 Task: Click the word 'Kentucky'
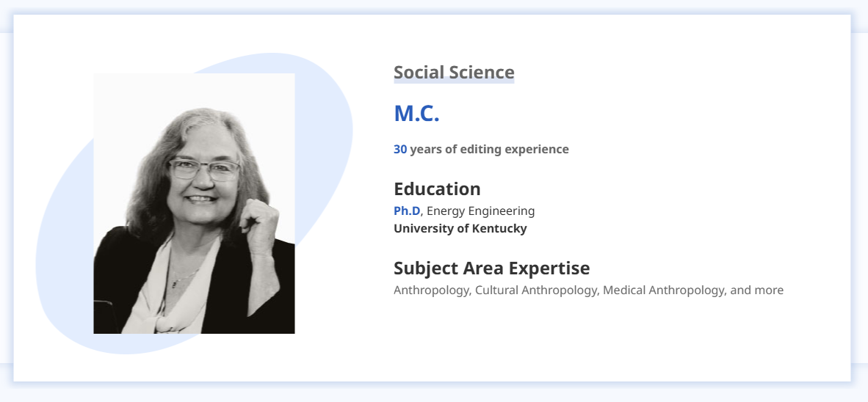tap(499, 228)
